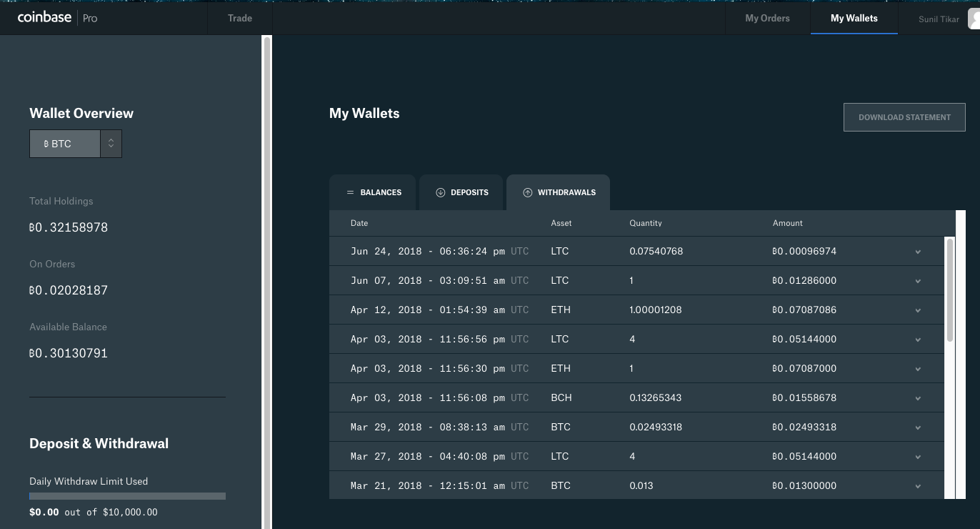Expand the Mar 27, 2018 LTC withdrawal row
The height and width of the screenshot is (529, 980).
pyautogui.click(x=918, y=457)
